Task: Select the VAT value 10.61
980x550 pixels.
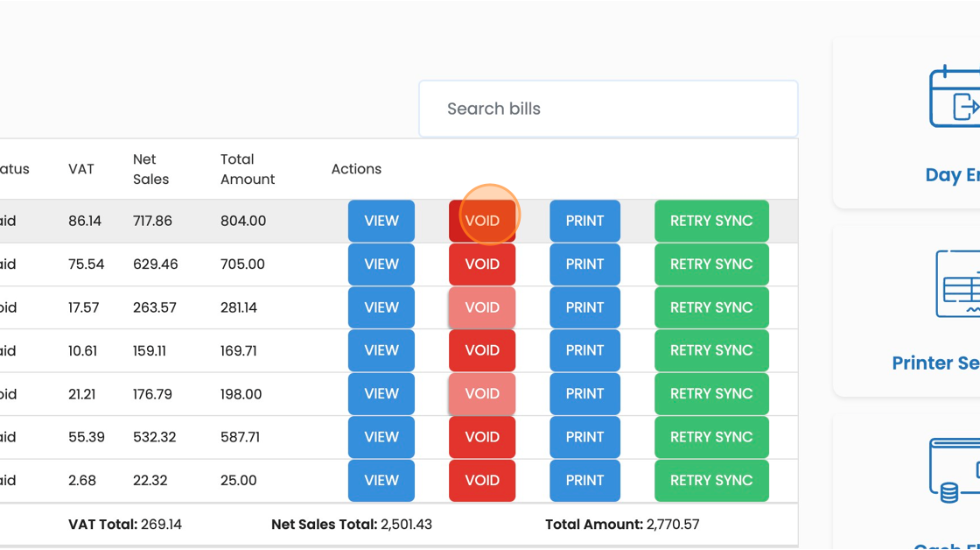Action: coord(82,350)
